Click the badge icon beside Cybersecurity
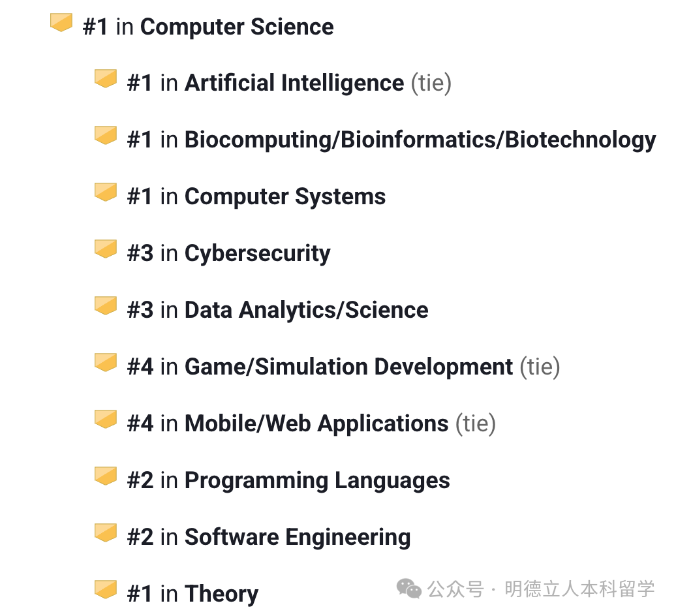 pos(106,249)
